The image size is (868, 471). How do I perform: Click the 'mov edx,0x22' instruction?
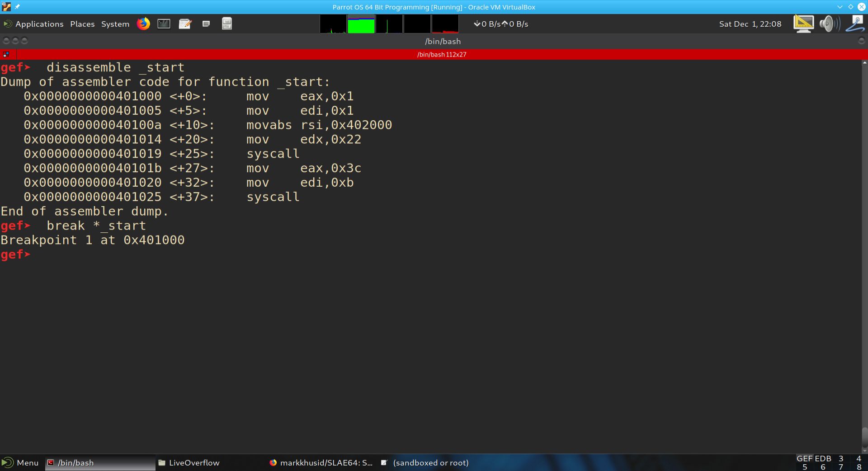(304, 140)
